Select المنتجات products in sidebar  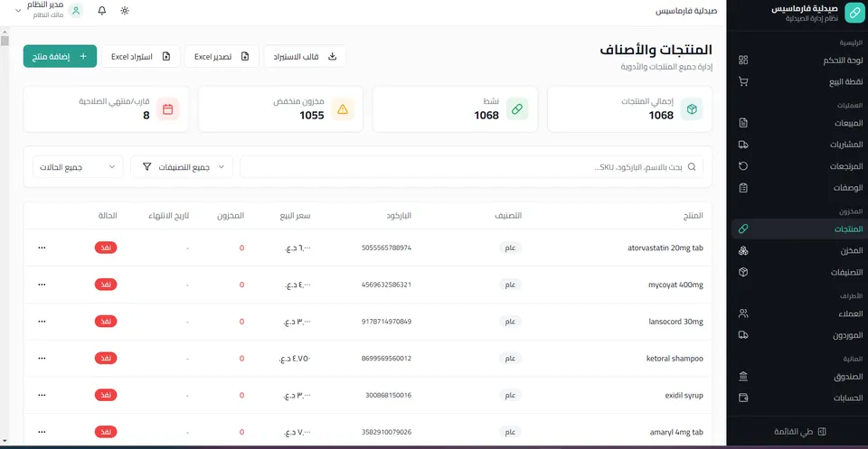(x=798, y=229)
